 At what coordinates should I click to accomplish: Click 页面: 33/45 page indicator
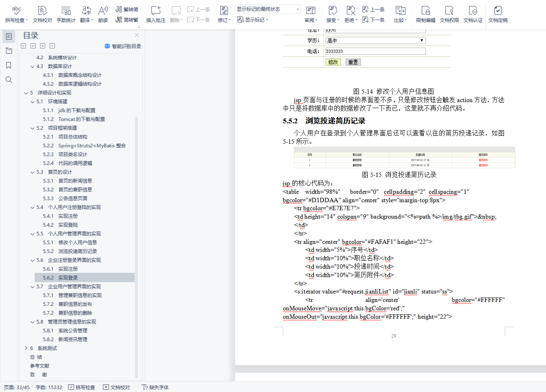(x=17, y=387)
